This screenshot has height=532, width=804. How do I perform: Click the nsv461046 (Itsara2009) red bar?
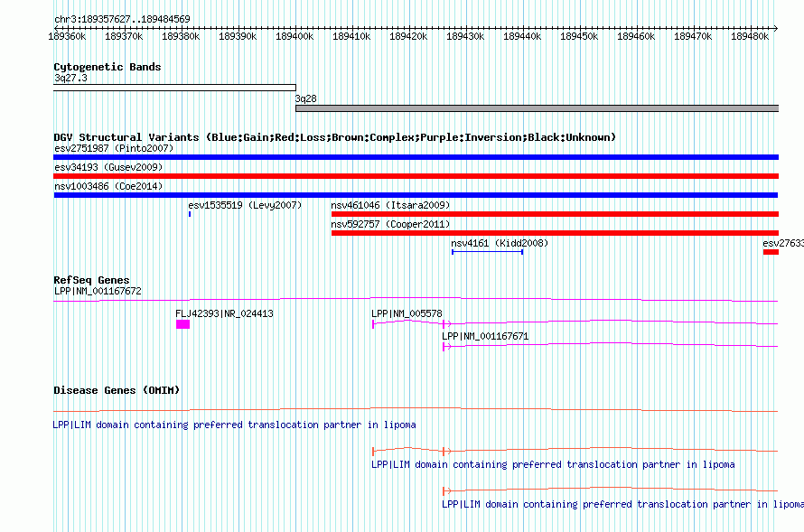point(555,214)
